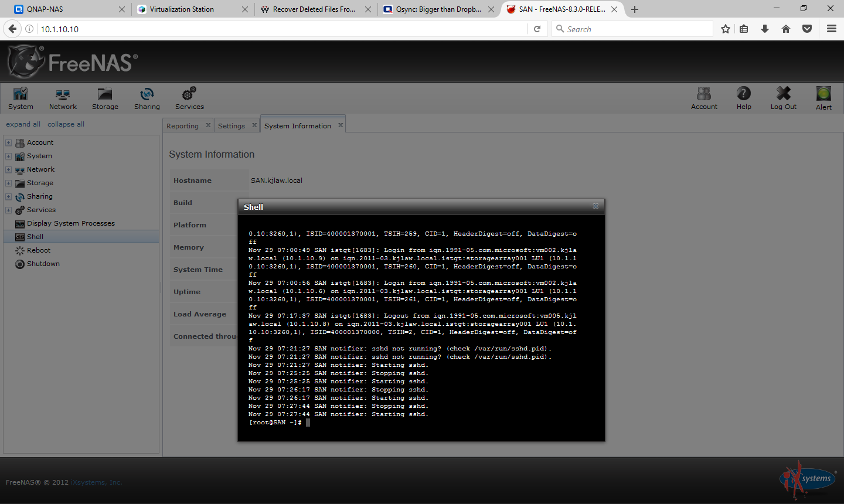Switch to the Settings tab
Viewport: 844px width, 504px height.
[x=232, y=125]
